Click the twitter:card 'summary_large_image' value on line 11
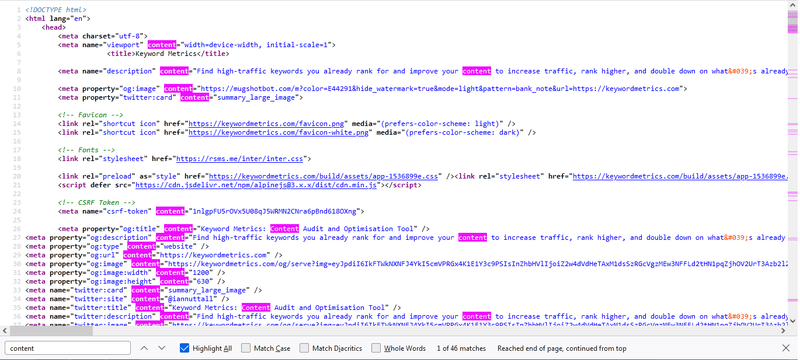 pos(256,97)
